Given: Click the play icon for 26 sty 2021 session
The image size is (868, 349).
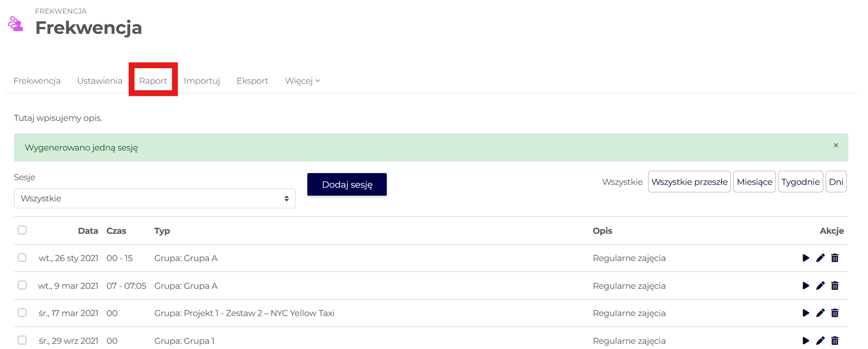Looking at the screenshot, I should coord(805,258).
